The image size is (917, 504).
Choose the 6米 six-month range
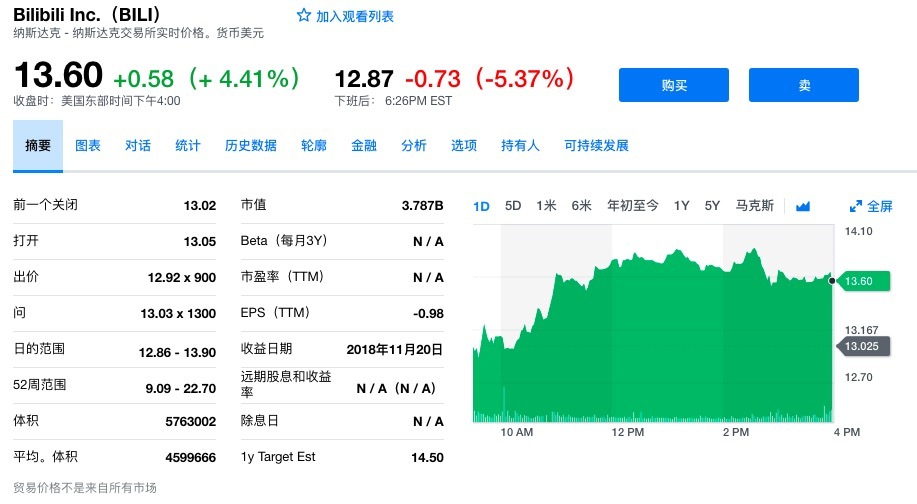tap(581, 206)
